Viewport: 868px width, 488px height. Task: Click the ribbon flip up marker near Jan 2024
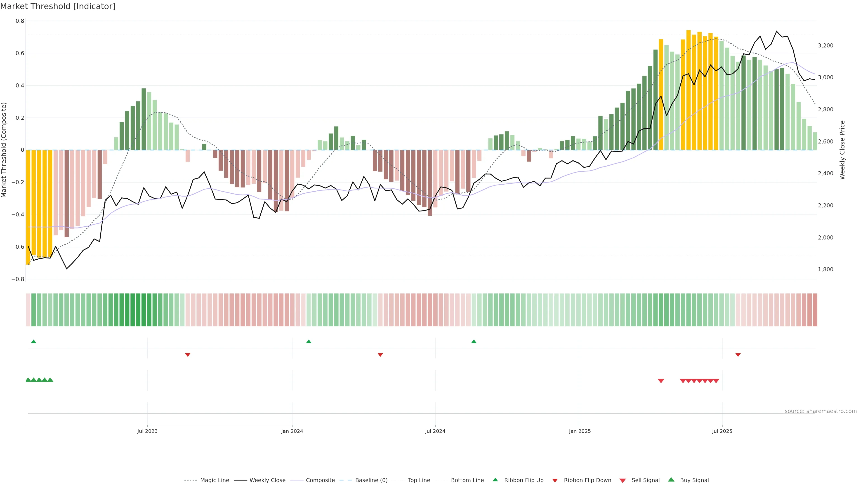pos(309,342)
